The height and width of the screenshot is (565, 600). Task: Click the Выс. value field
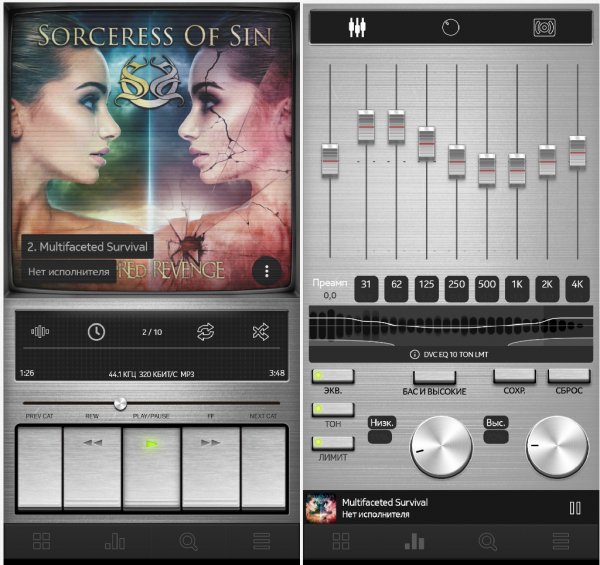(x=496, y=437)
